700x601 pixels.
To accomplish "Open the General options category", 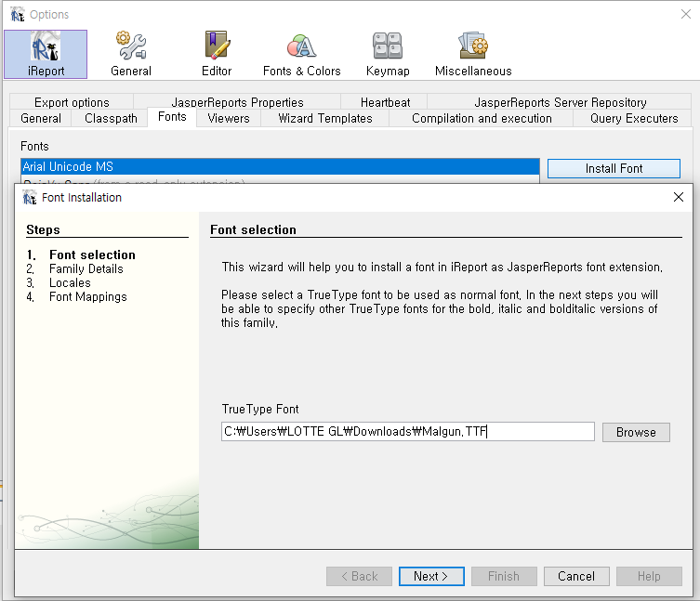I will 131,54.
